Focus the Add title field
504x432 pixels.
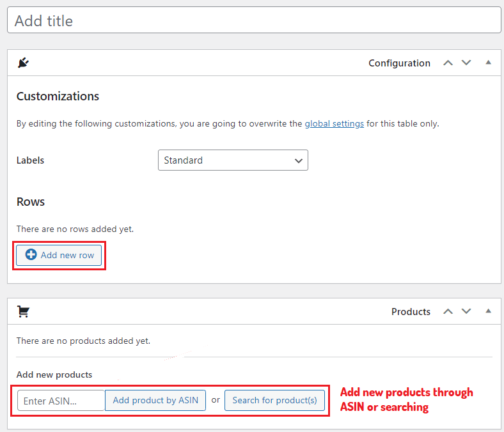tap(254, 20)
